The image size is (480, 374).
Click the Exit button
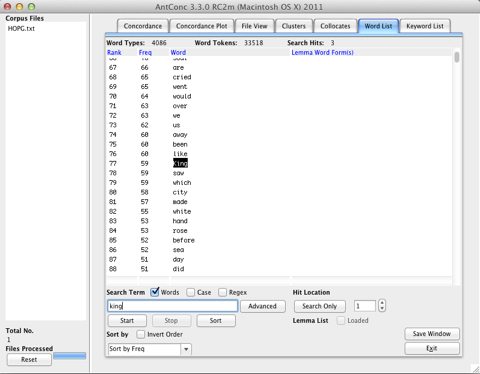coord(432,348)
